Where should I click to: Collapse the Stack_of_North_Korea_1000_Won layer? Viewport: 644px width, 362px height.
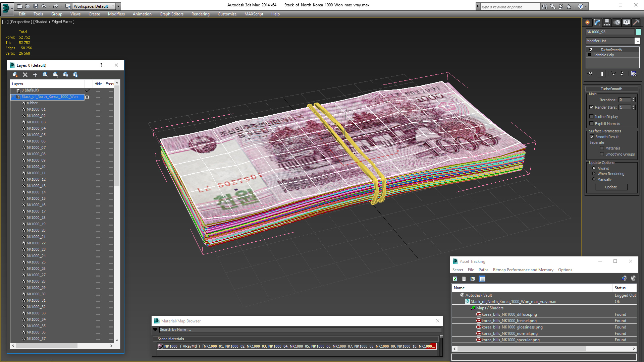click(x=13, y=97)
